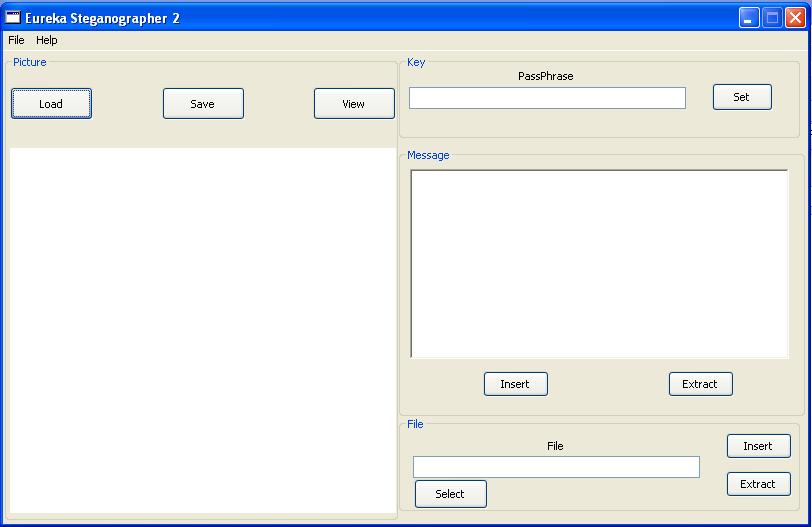Click inside the Message text area
This screenshot has width=812, height=527.
pyautogui.click(x=600, y=264)
